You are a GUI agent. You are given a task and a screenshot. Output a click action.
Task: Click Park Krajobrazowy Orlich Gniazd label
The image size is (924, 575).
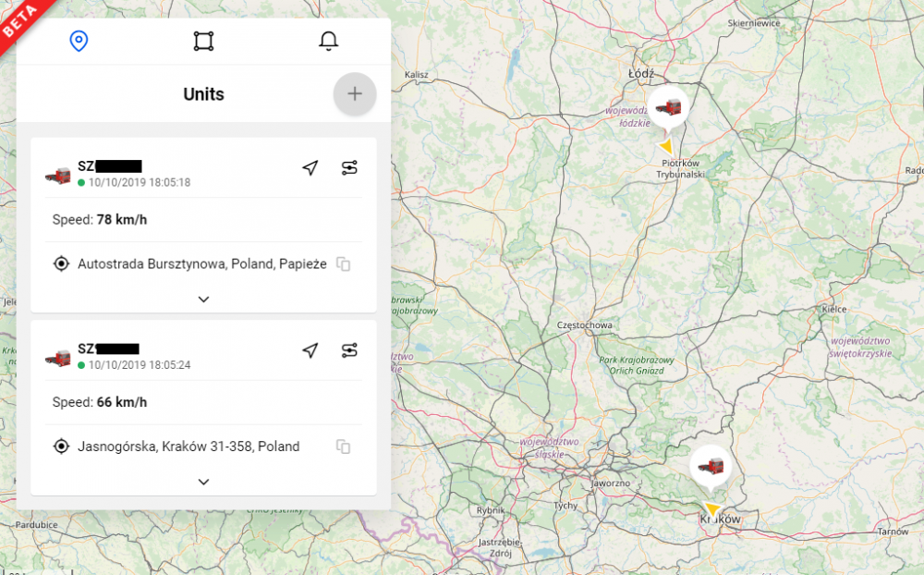pos(637,365)
